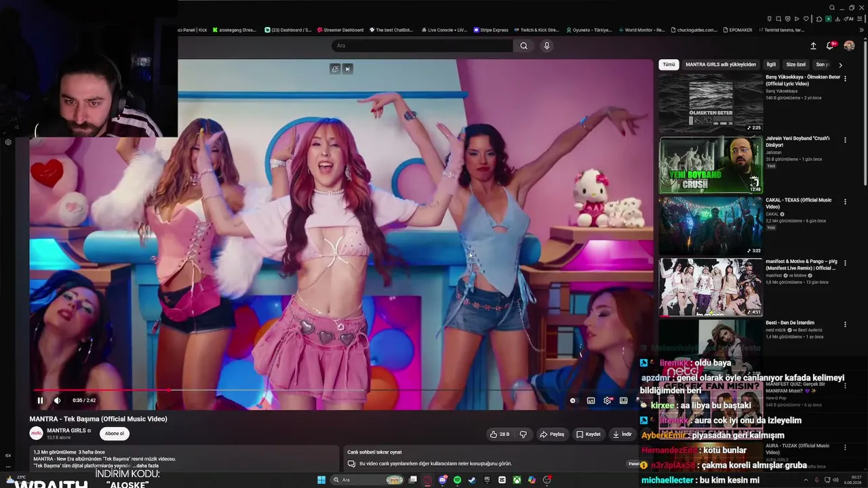The width and height of the screenshot is (868, 488).
Task: Open the MANTRA GIRLS channel name link
Action: click(x=66, y=430)
